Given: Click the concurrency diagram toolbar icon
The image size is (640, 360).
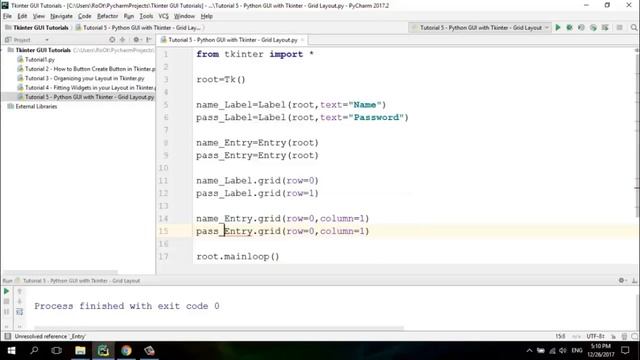Looking at the screenshot, I should pos(605,28).
